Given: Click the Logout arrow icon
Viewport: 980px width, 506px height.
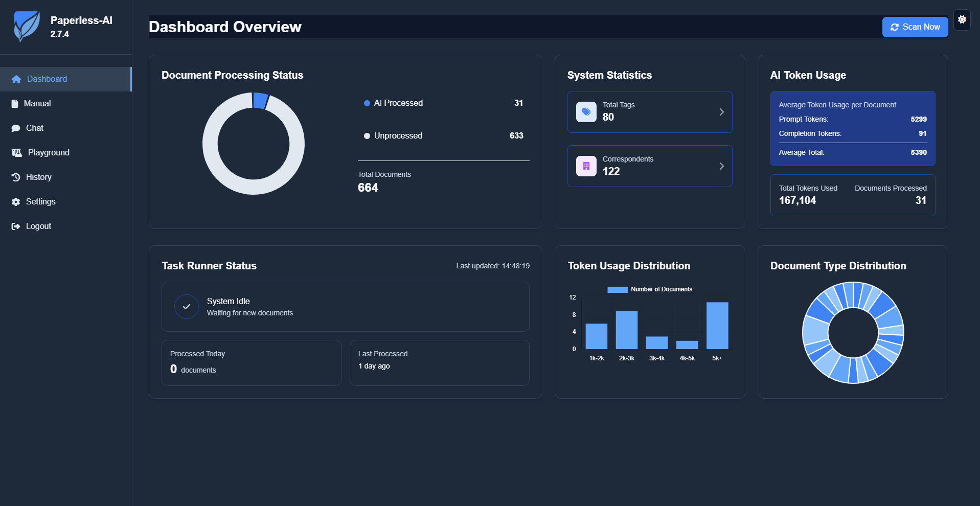Looking at the screenshot, I should tap(16, 226).
